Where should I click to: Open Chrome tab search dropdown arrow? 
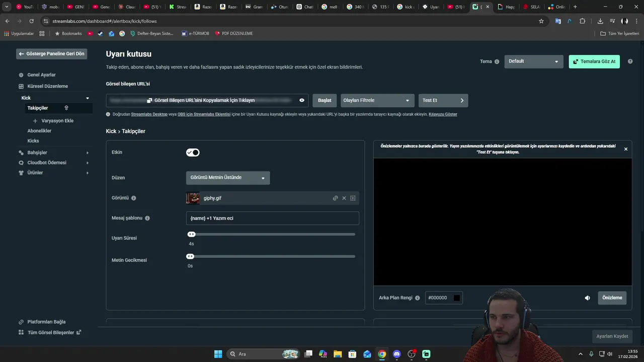click(7, 7)
